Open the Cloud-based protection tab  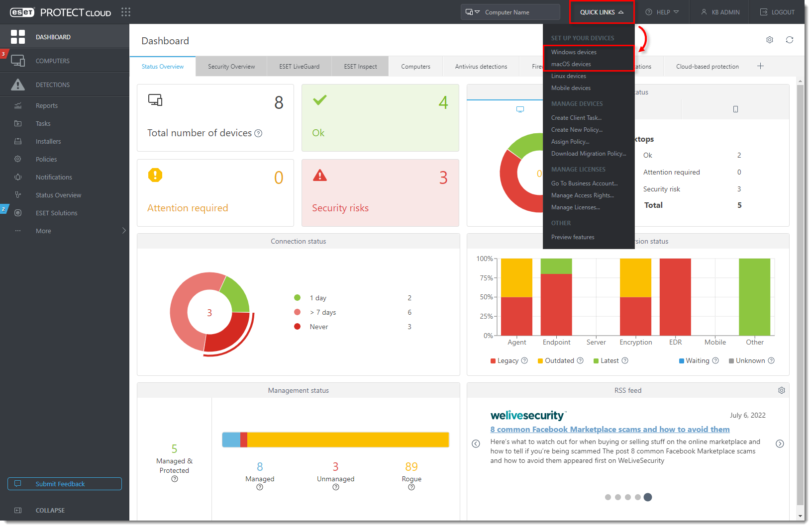click(707, 67)
